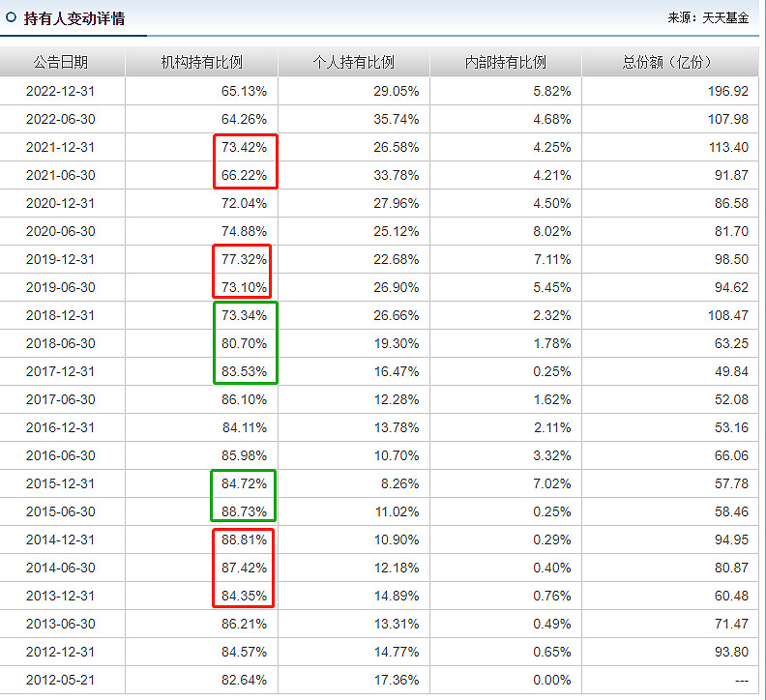The width and height of the screenshot is (766, 700).
Task: Select the date cell 2016-06-30
Action: coord(61,455)
